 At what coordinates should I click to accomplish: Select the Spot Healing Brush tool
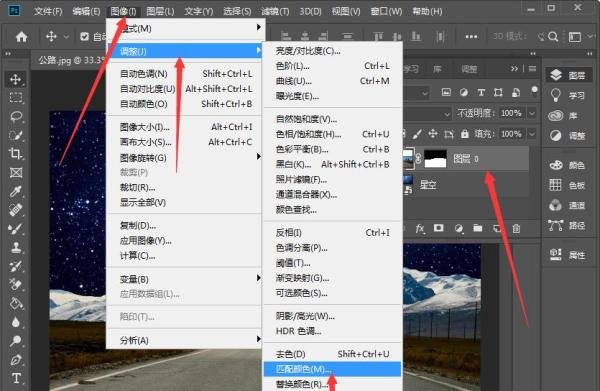(16, 210)
